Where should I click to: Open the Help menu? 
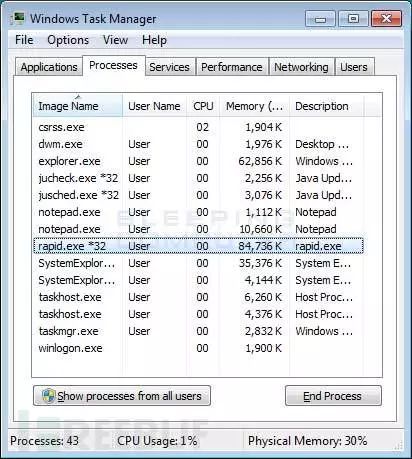(154, 40)
